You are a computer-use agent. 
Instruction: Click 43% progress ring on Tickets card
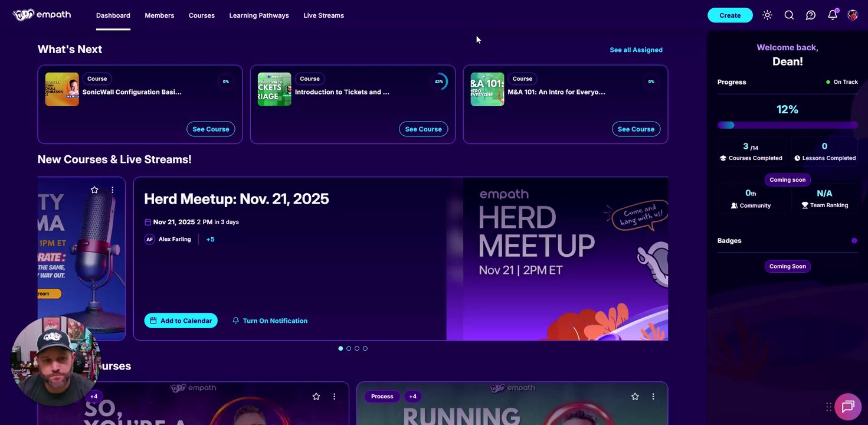pos(439,81)
